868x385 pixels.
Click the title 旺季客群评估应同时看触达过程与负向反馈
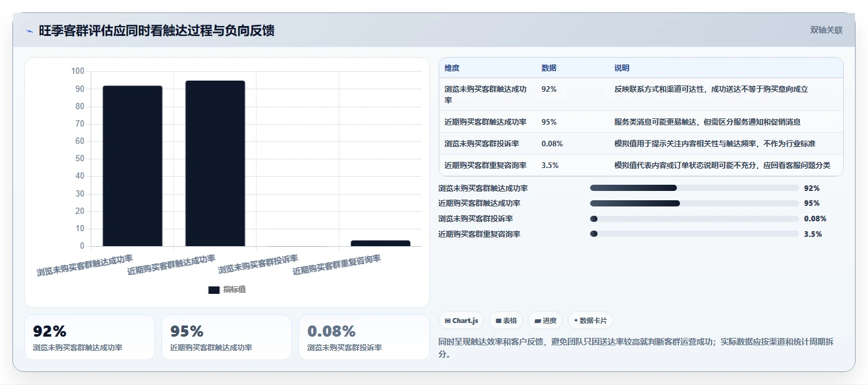pos(156,30)
